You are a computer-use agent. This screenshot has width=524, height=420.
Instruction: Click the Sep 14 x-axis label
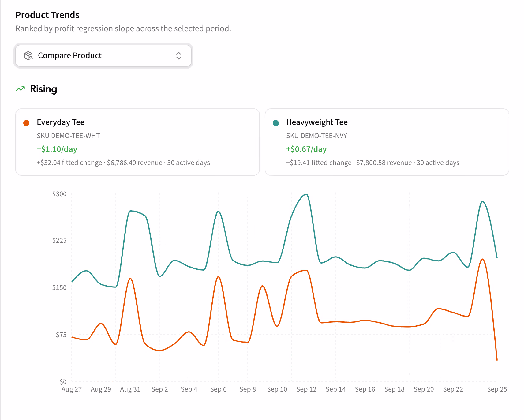(336, 389)
